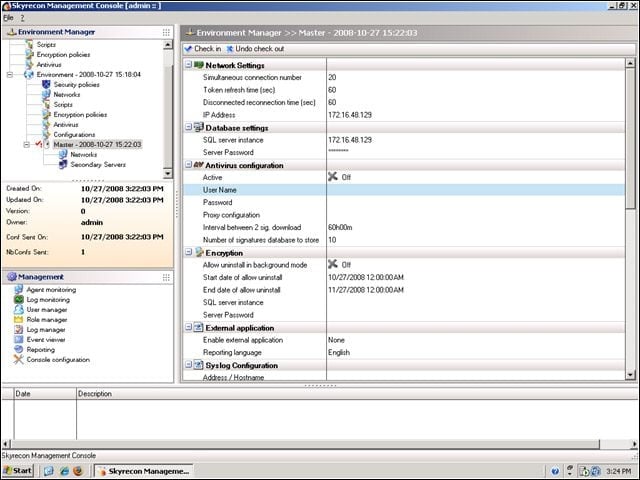640x480 pixels.
Task: Open the File menu
Action: [x=8, y=18]
